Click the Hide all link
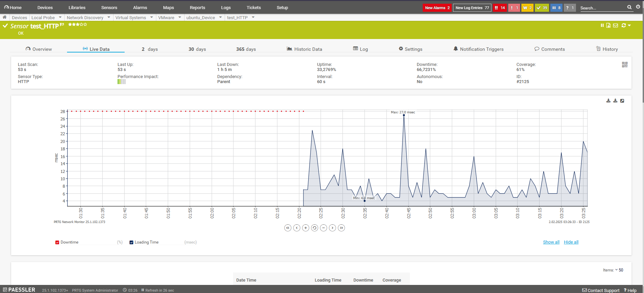 [571, 242]
